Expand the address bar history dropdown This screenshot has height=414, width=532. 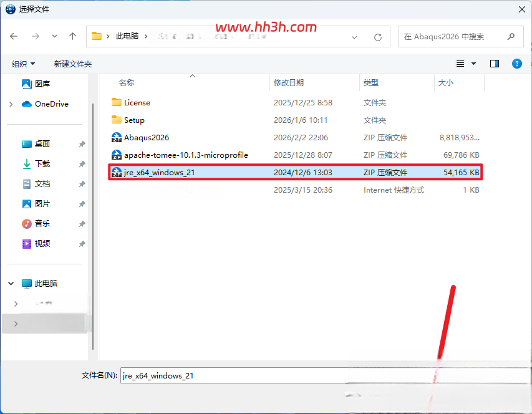[x=354, y=37]
